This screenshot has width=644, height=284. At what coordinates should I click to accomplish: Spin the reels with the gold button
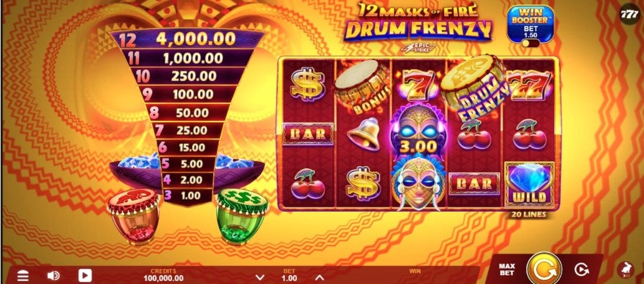tap(544, 269)
